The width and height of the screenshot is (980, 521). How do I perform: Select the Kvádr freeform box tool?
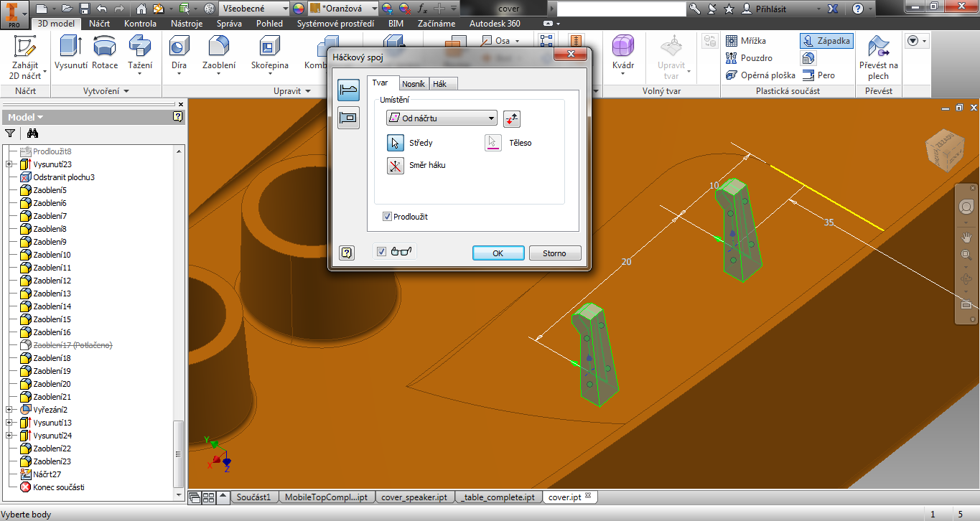[x=623, y=53]
